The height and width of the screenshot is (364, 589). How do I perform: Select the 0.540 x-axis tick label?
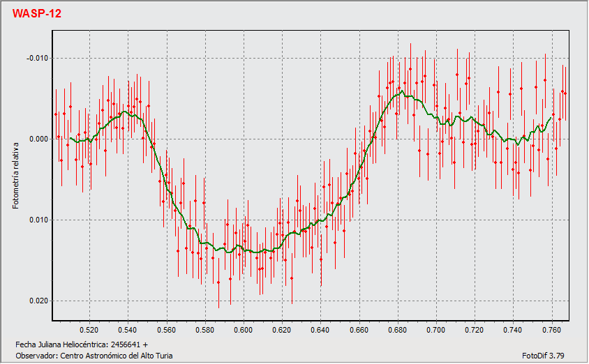[x=127, y=329]
